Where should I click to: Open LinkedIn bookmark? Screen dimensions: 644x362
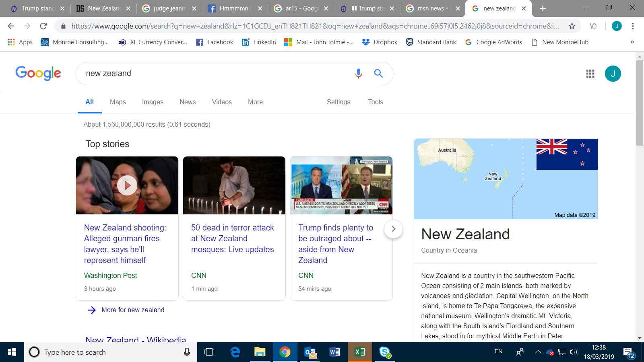[x=259, y=42]
